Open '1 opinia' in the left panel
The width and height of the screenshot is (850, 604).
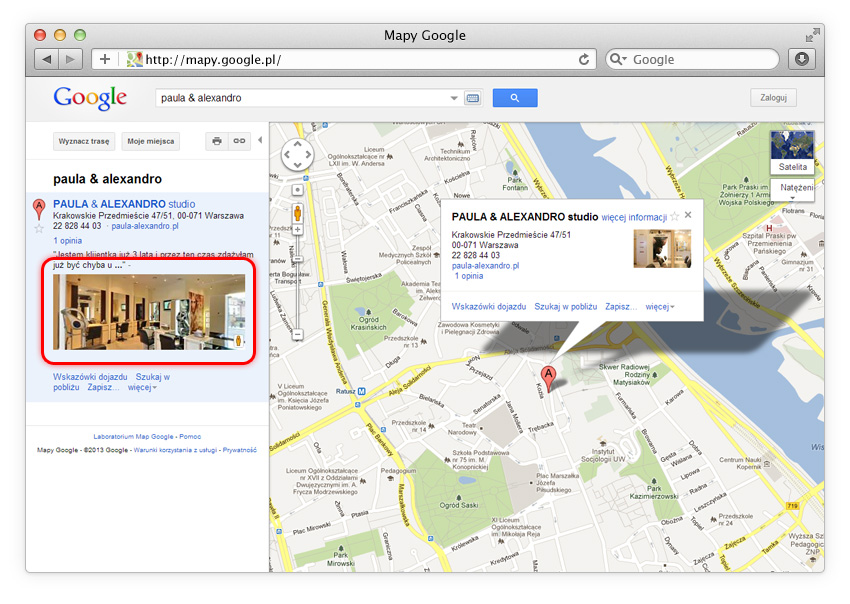click(68, 241)
